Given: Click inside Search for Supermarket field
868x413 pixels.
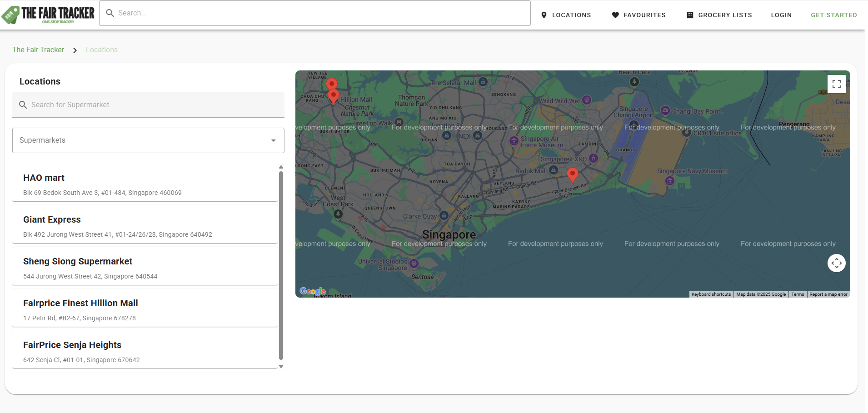Looking at the screenshot, I should [x=148, y=105].
